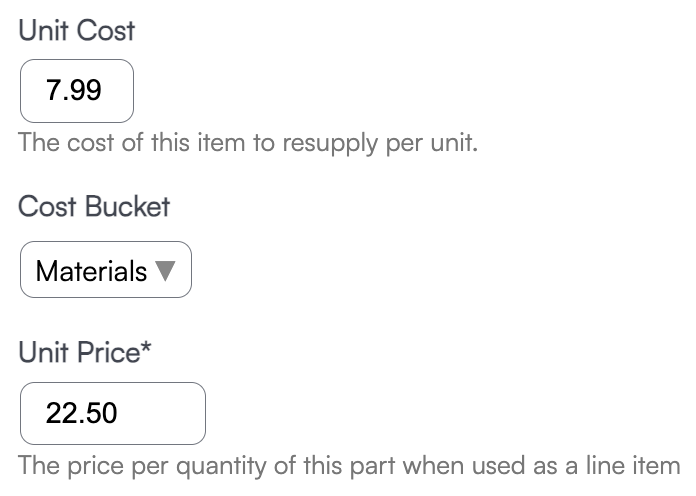Image resolution: width=696 pixels, height=496 pixels.
Task: Click the Cost Bucket label
Action: coord(94,207)
